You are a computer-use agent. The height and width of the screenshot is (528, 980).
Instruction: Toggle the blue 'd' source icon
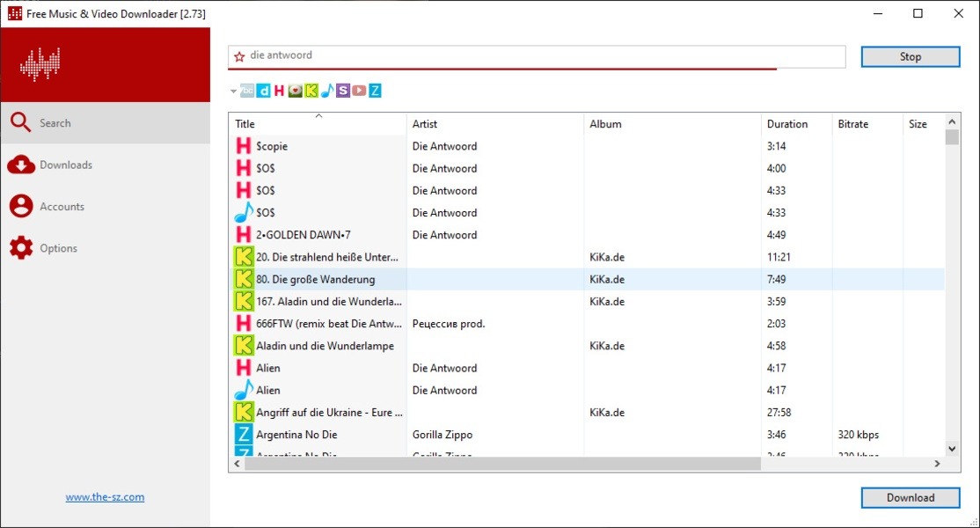pyautogui.click(x=263, y=91)
